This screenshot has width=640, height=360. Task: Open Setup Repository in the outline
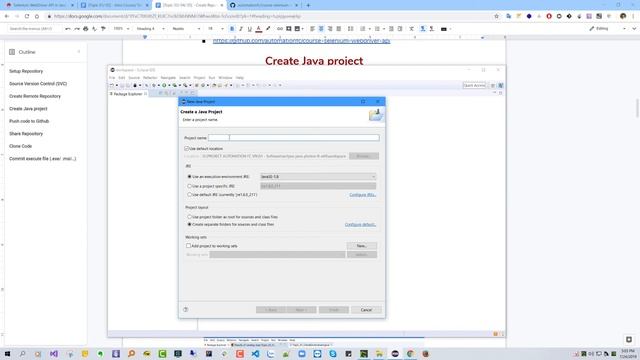(26, 71)
